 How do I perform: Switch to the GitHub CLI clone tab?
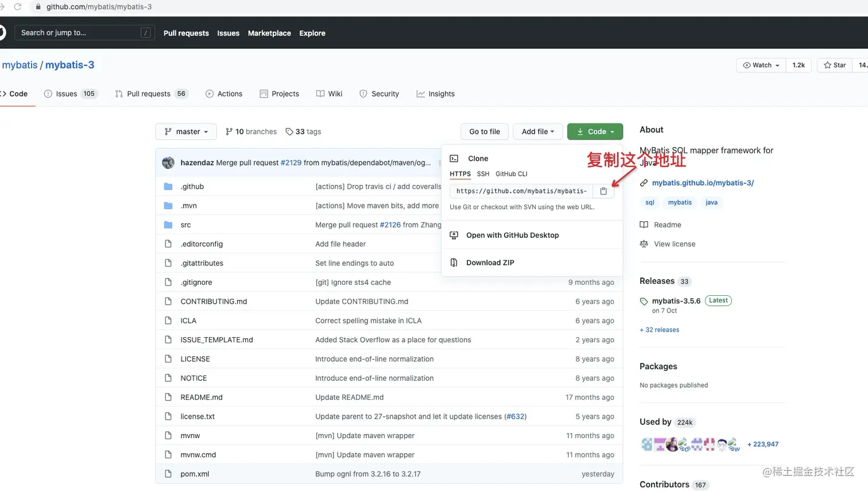511,174
